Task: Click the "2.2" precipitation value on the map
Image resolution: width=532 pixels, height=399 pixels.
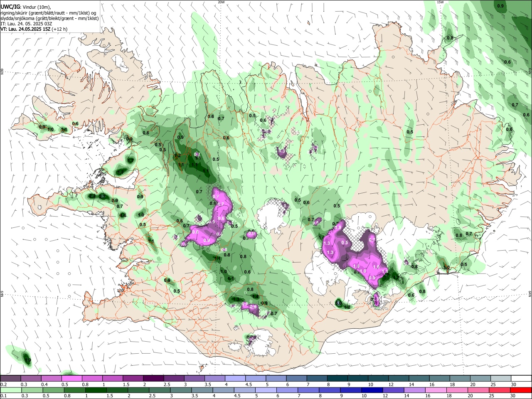Action: 92,196
